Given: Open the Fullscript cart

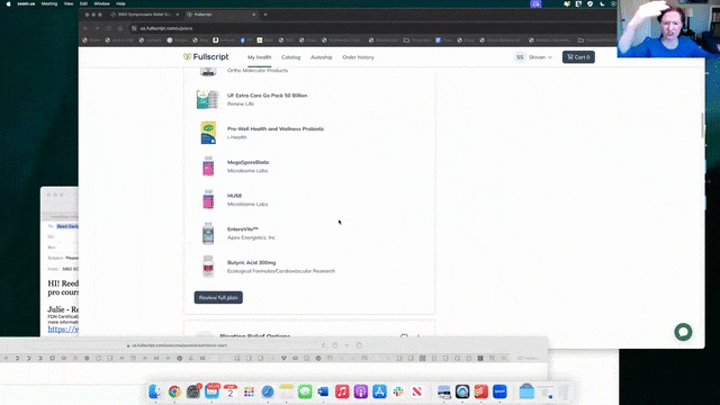Looking at the screenshot, I should [x=578, y=57].
